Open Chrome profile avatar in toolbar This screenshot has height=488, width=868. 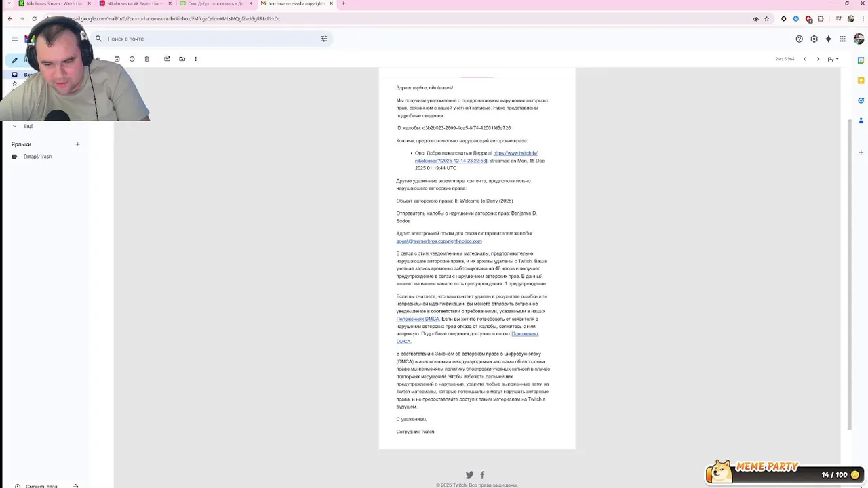click(x=850, y=18)
